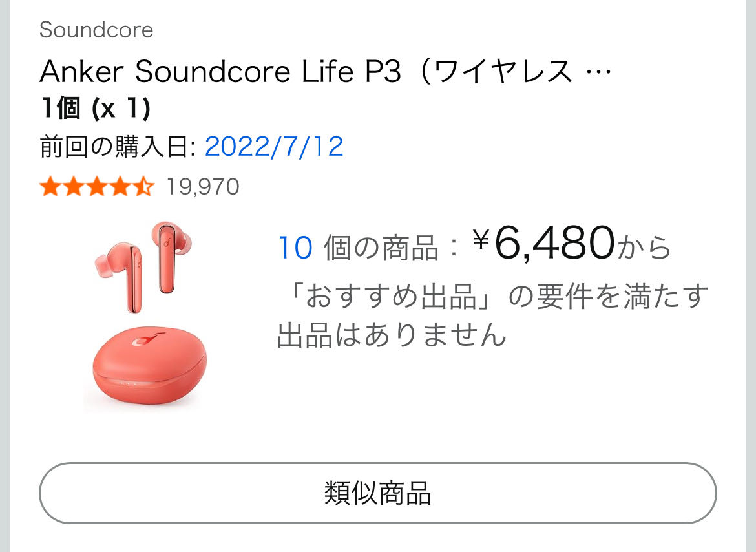Viewport: 756px width, 552px height.
Task: View the 19,970 ratings count
Action: tap(203, 187)
